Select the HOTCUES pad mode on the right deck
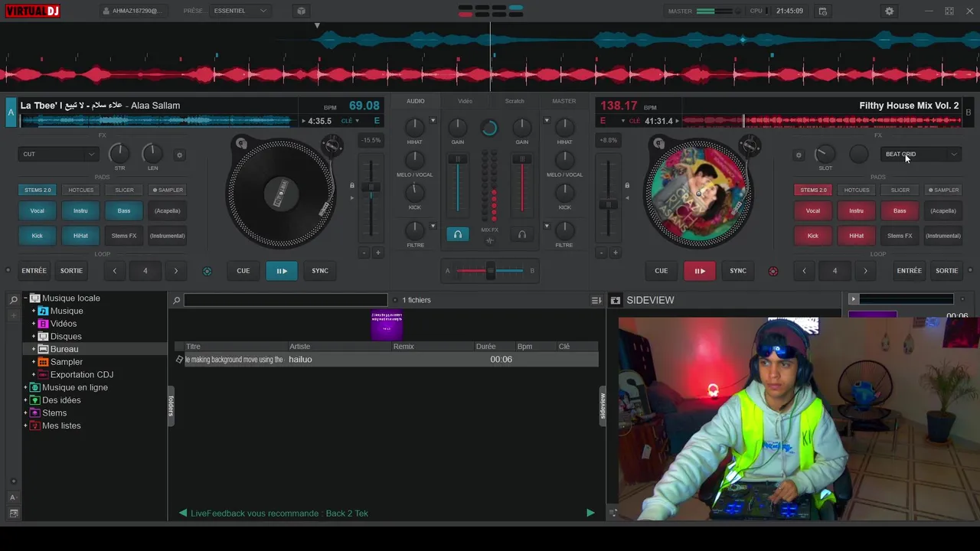 click(x=857, y=190)
